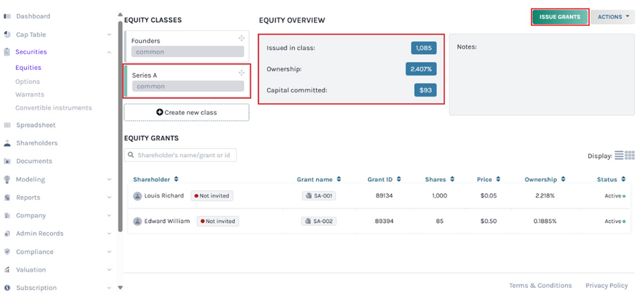This screenshot has height=297, width=644.
Task: Click the sidebar scrollbar down arrow
Action: 120,287
